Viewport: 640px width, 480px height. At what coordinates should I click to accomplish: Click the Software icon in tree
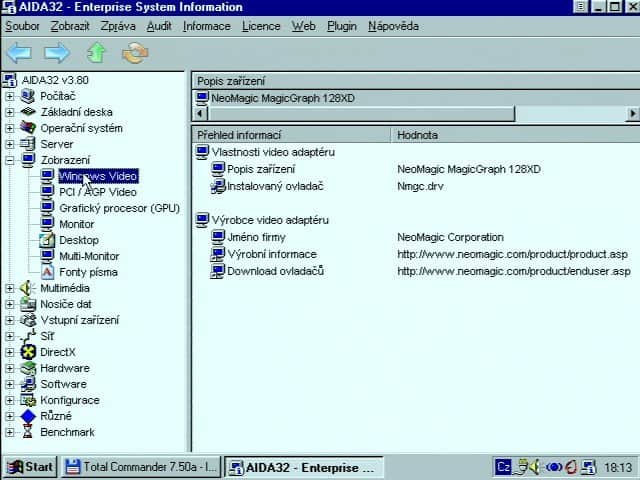click(x=28, y=384)
